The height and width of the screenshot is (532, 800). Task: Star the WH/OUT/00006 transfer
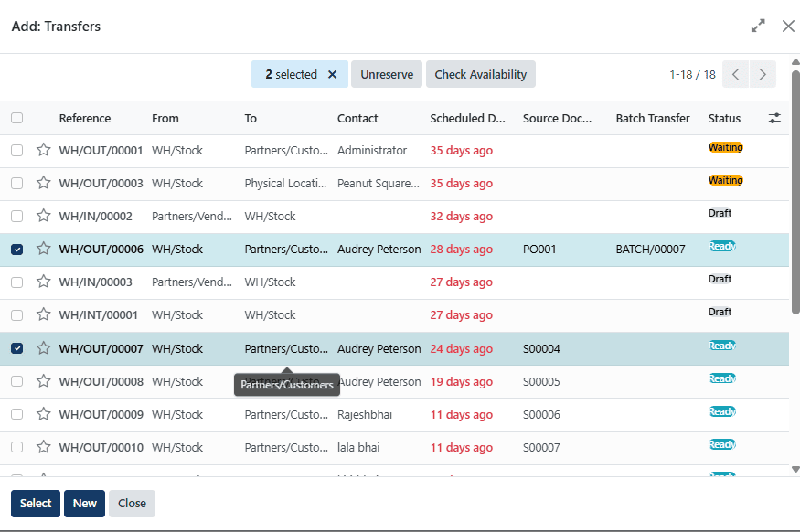click(43, 249)
